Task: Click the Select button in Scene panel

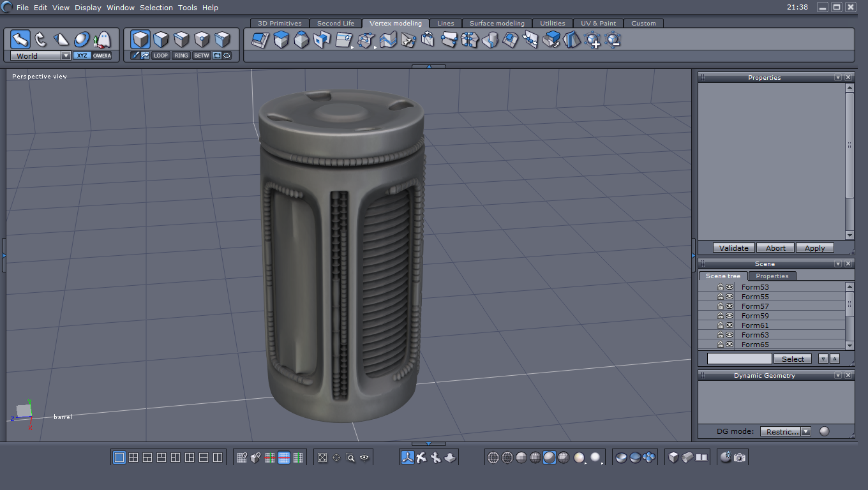Action: coord(793,359)
